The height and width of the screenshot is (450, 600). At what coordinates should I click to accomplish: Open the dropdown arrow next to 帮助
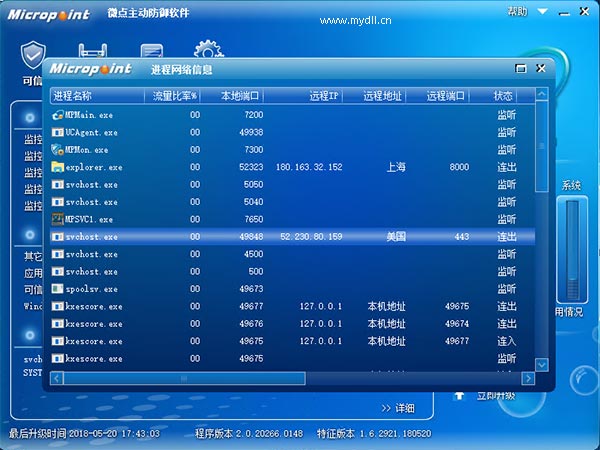(x=542, y=11)
